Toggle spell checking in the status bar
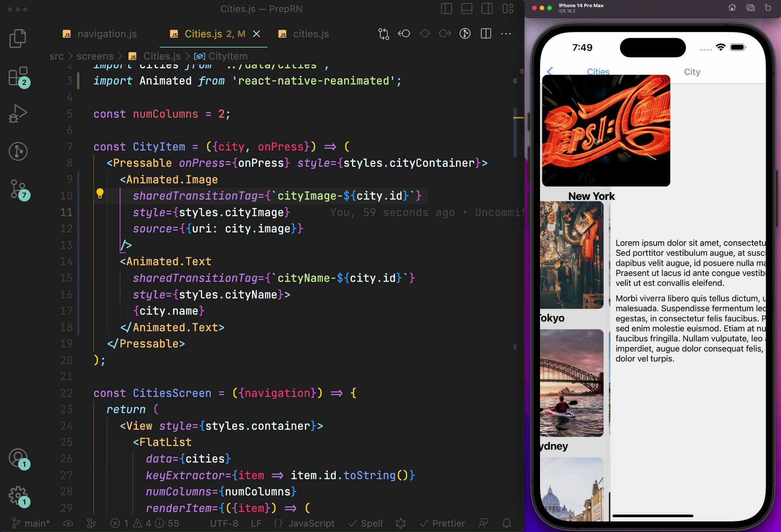The image size is (781, 532). [365, 523]
